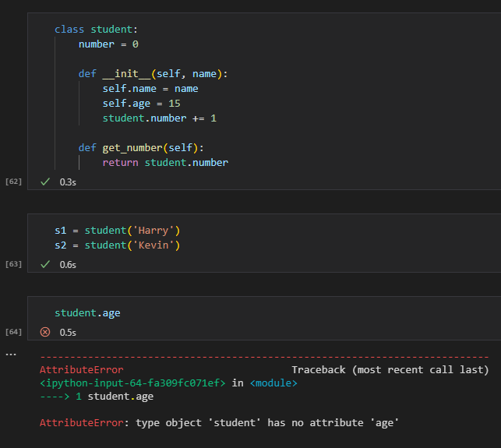
Task: Click the 'def __init__(self, name):' line
Action: point(153,74)
